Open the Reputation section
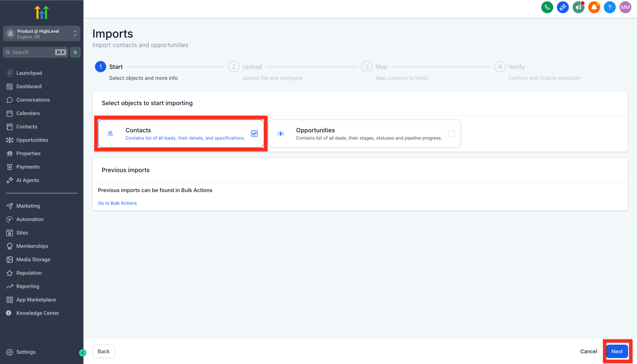 coord(29,273)
